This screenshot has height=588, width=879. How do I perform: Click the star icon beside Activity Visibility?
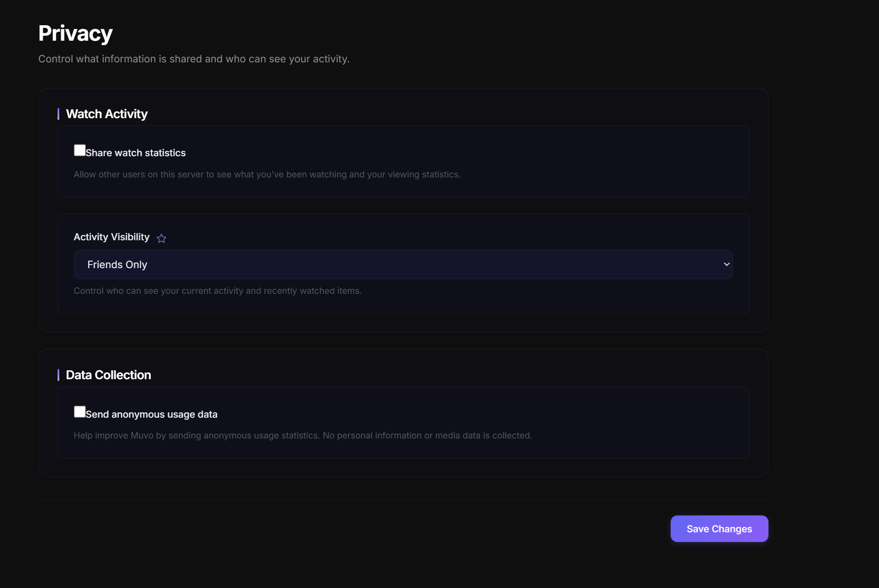coord(161,238)
